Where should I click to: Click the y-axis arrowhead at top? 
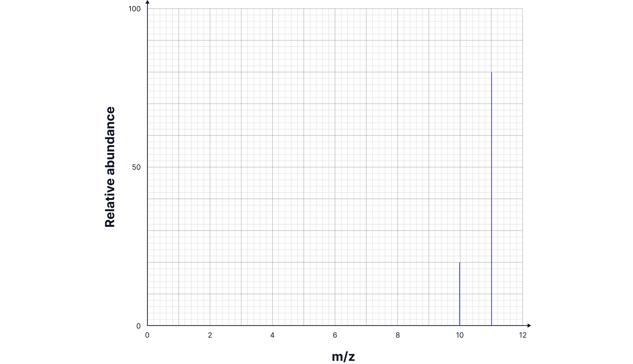click(x=147, y=2)
